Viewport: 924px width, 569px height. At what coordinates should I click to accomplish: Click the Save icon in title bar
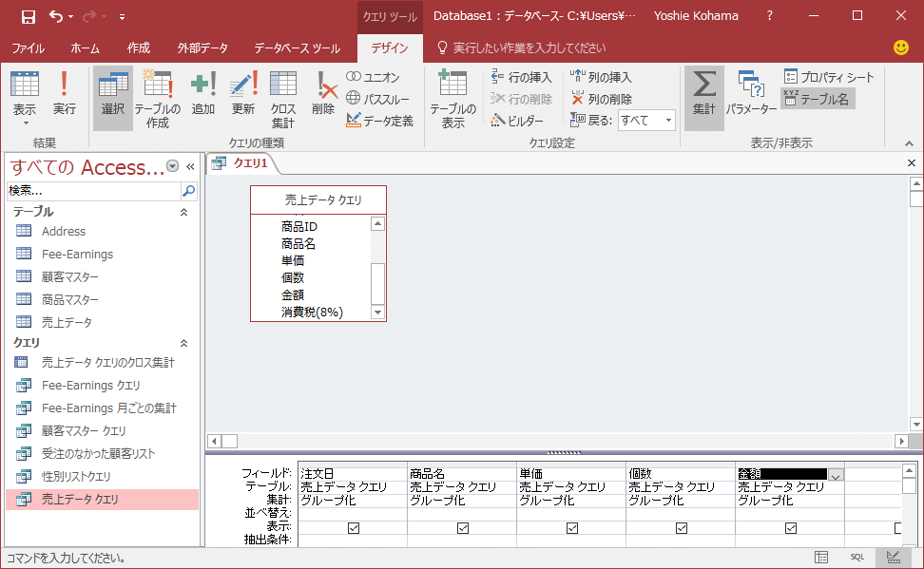click(x=28, y=16)
